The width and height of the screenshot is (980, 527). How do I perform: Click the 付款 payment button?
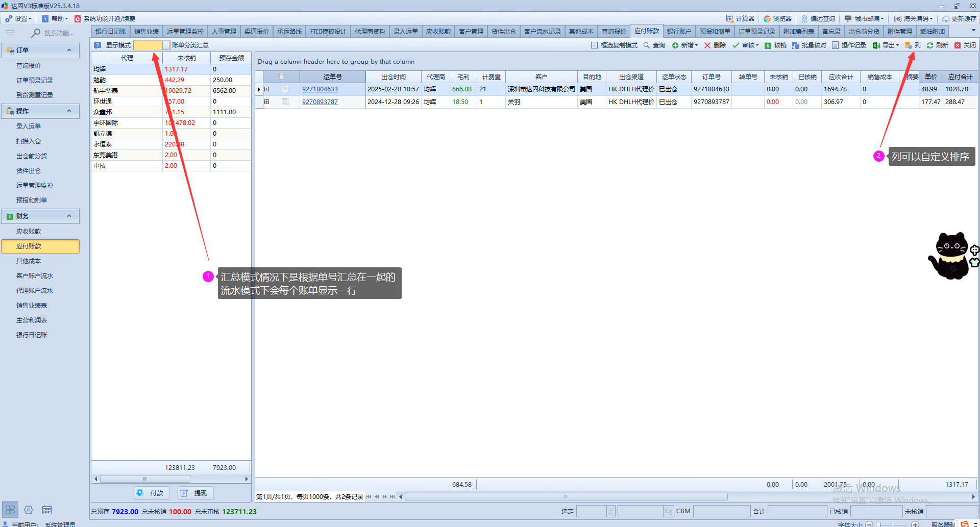coord(152,493)
